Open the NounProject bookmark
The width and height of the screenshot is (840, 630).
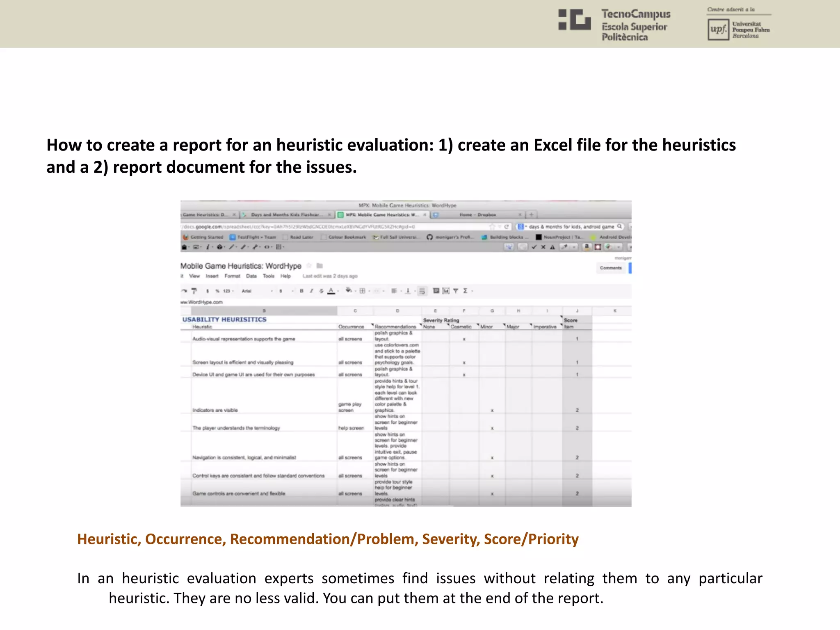[559, 237]
